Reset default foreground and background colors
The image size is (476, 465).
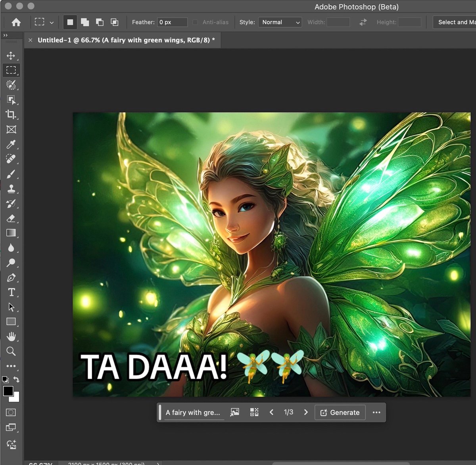(x=5, y=380)
